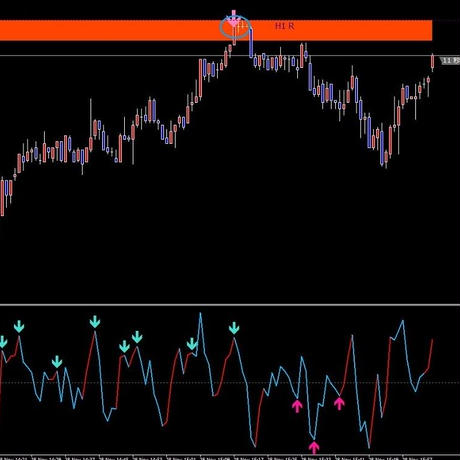This screenshot has width=460, height=460.
Task: Click the H1 R label text
Action: 285,26
